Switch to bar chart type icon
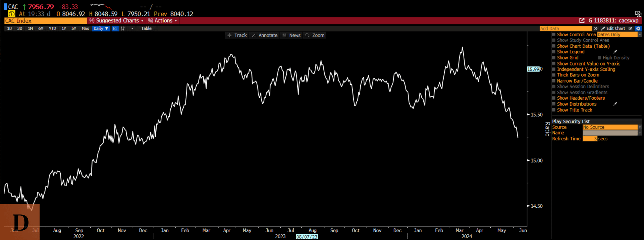644x240 pixels. pyautogui.click(x=123, y=29)
